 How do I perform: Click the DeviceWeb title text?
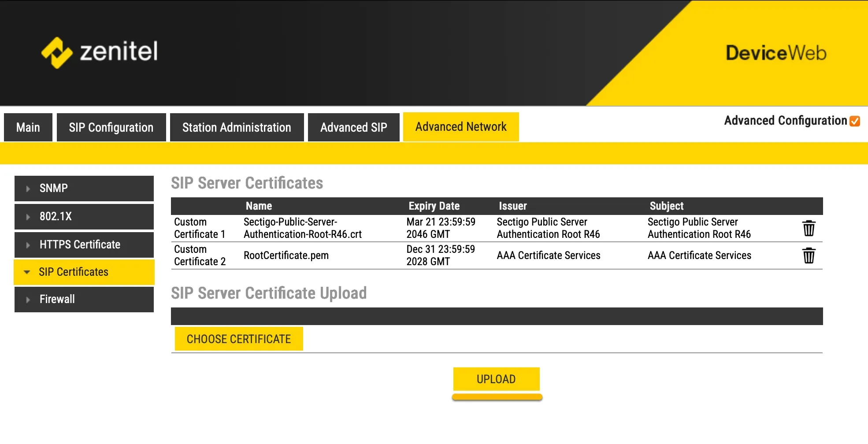click(776, 53)
